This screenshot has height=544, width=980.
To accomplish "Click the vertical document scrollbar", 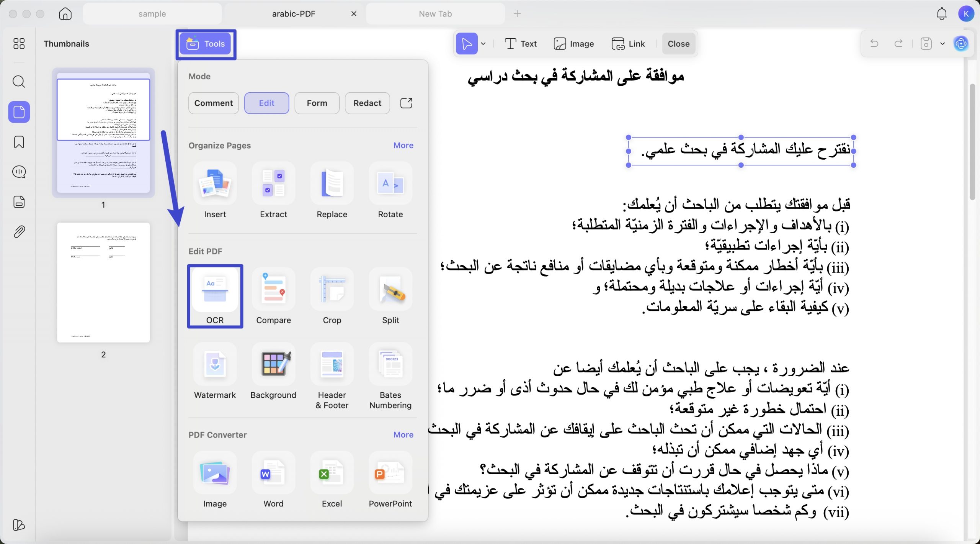I will [x=972, y=142].
